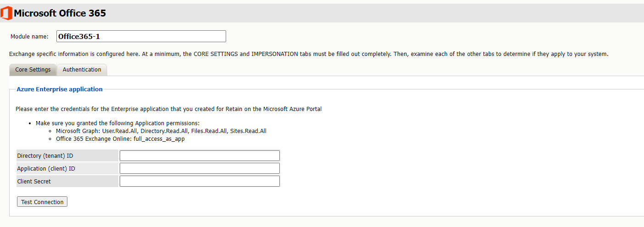The height and width of the screenshot is (227, 644).
Task: Click the Microsoft Graph permissions line
Action: (x=161, y=131)
